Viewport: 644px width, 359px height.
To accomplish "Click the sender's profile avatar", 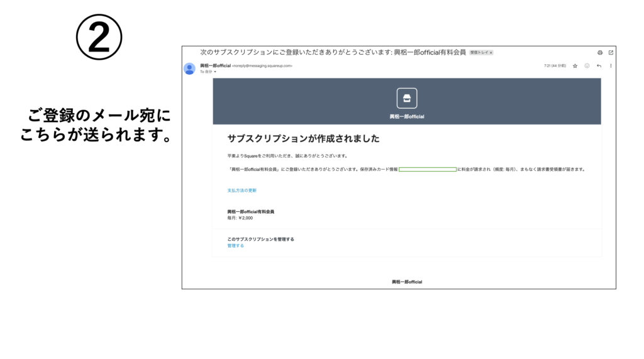I will click(x=189, y=69).
